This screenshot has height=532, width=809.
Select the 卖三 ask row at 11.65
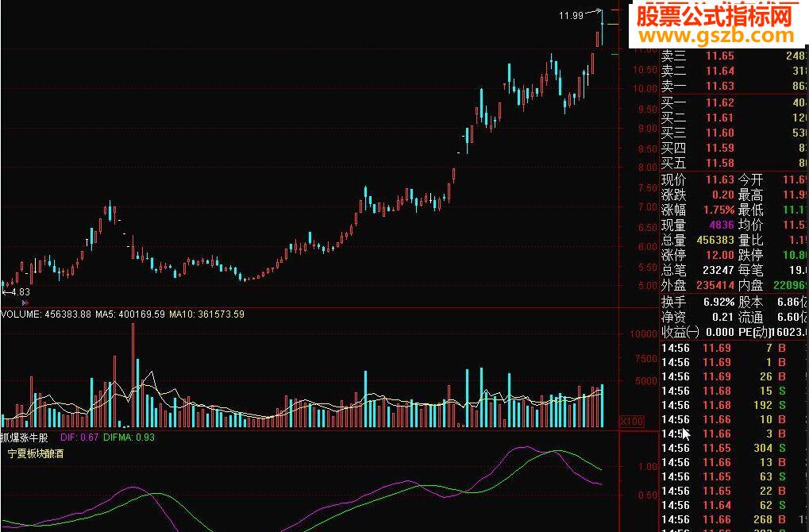pos(734,56)
